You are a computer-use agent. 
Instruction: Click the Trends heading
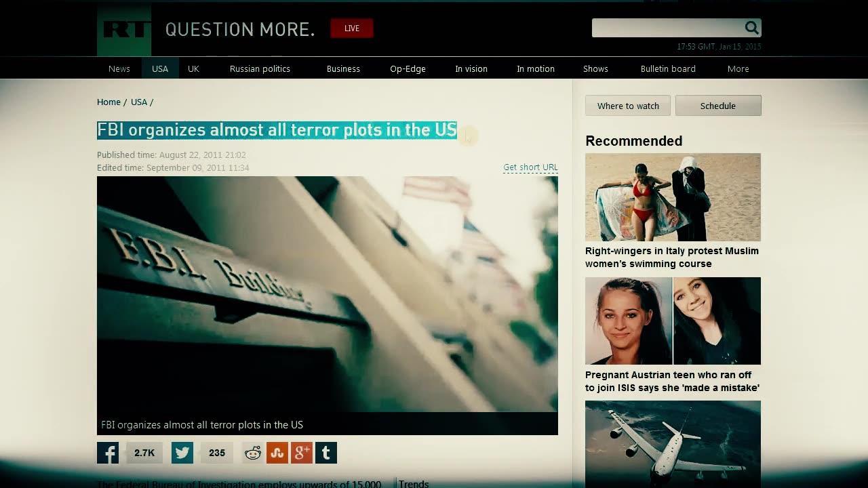tap(414, 483)
